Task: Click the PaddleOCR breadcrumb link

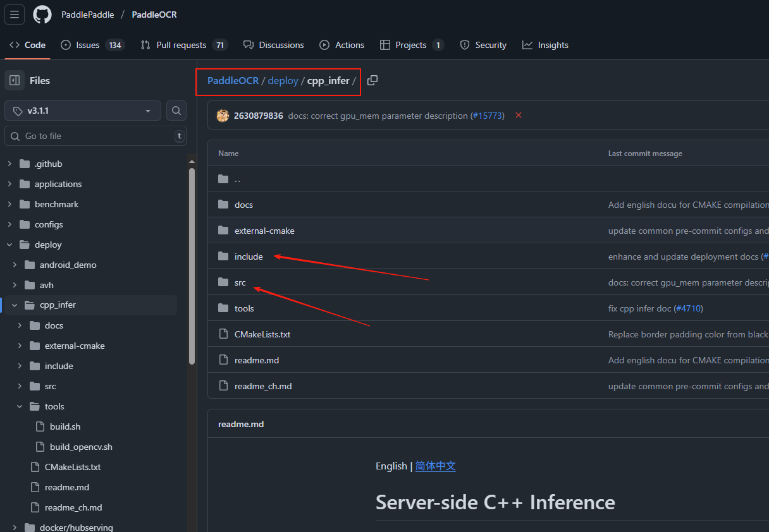Action: pyautogui.click(x=233, y=81)
